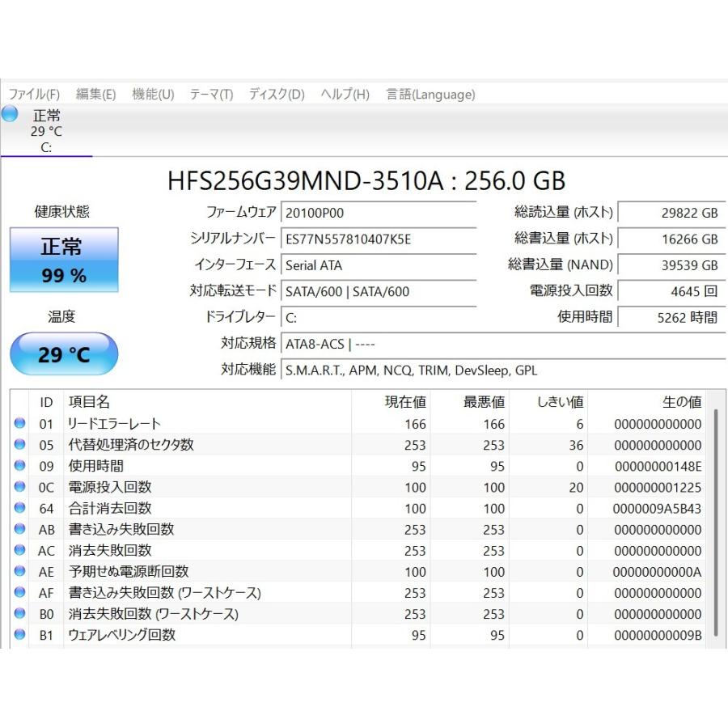The image size is (728, 728).
Task: Click the 正常 99% health status badge
Action: [x=64, y=260]
